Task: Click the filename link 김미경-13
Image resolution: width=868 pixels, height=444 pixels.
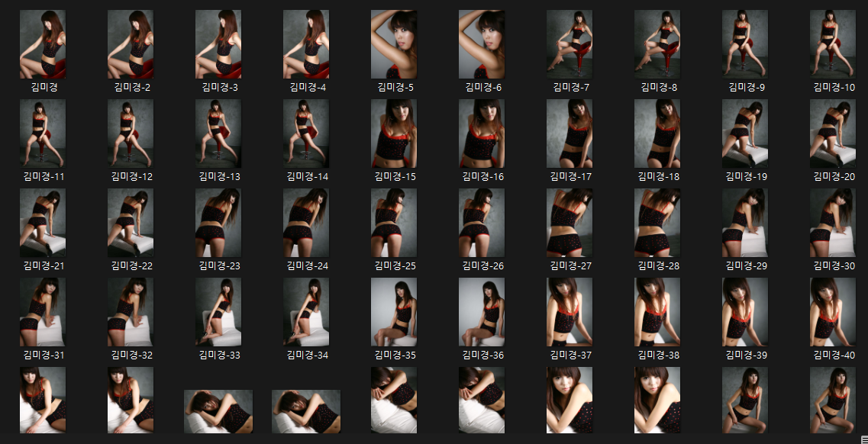Action: pos(218,175)
